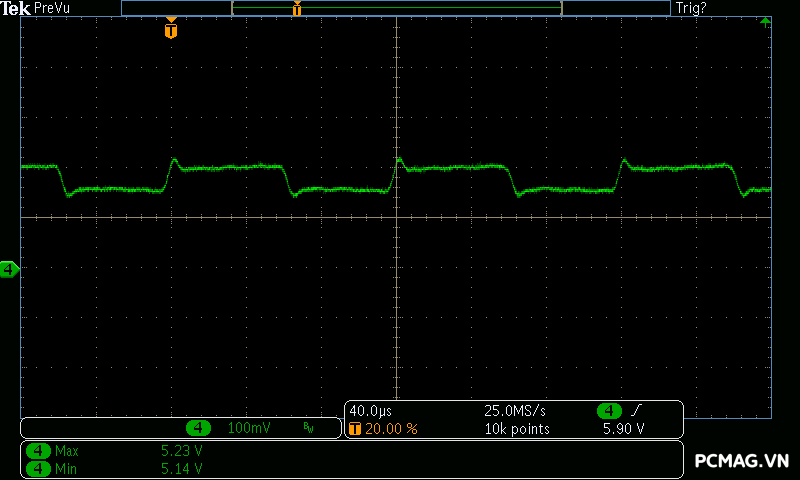Click the Trig? trigger status indicator
The width and height of the screenshot is (800, 480).
coord(691,8)
